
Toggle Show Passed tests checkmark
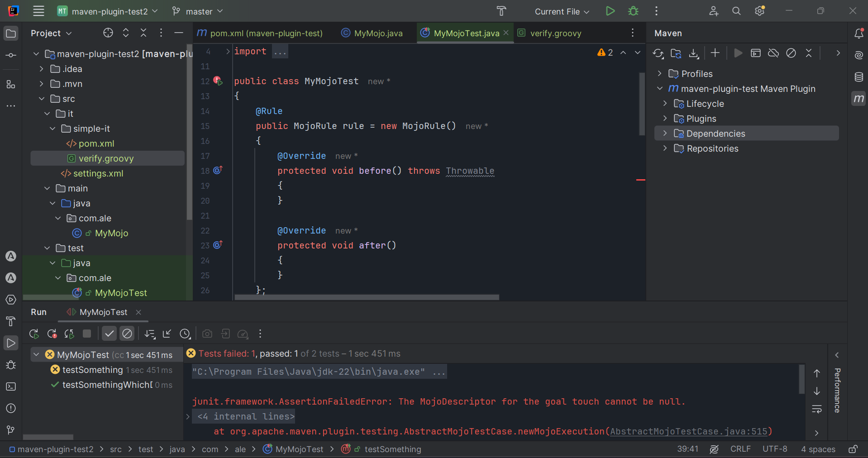[x=109, y=334]
